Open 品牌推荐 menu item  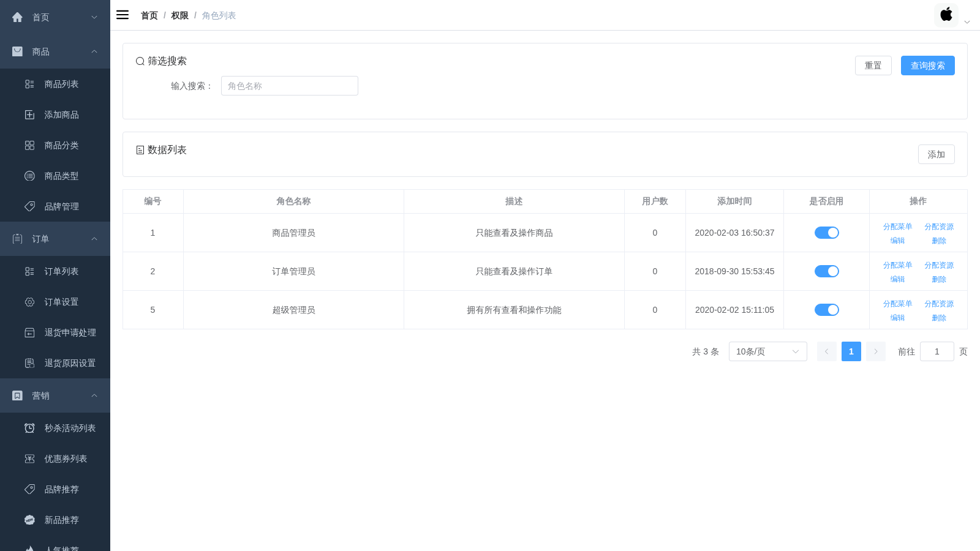click(x=55, y=489)
